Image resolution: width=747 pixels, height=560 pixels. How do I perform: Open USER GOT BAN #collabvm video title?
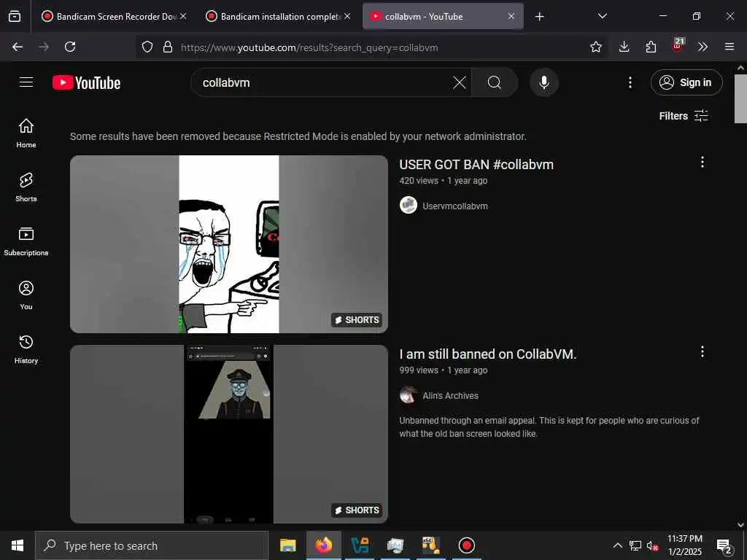coord(476,165)
